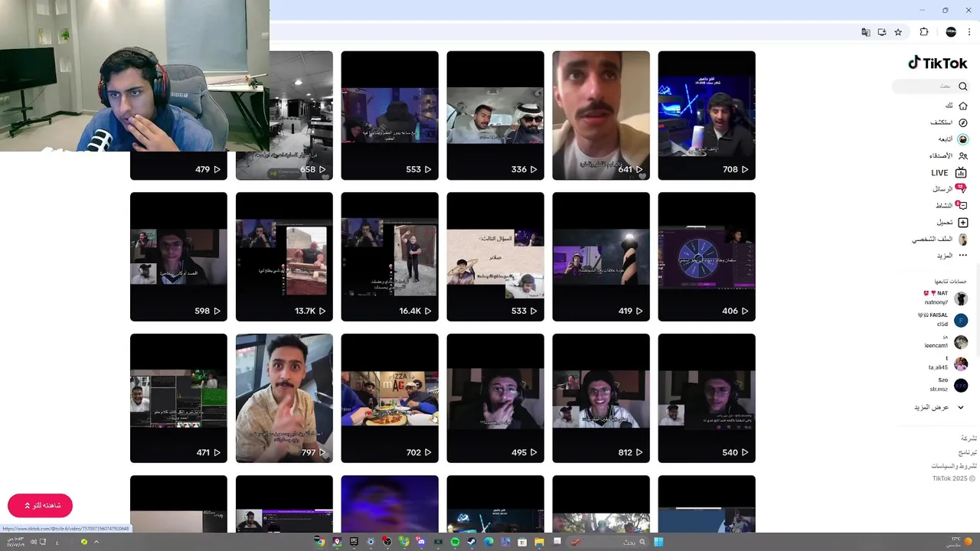Image resolution: width=980 pixels, height=551 pixels.
Task: Bookmark this page with the star icon
Action: click(x=898, y=32)
